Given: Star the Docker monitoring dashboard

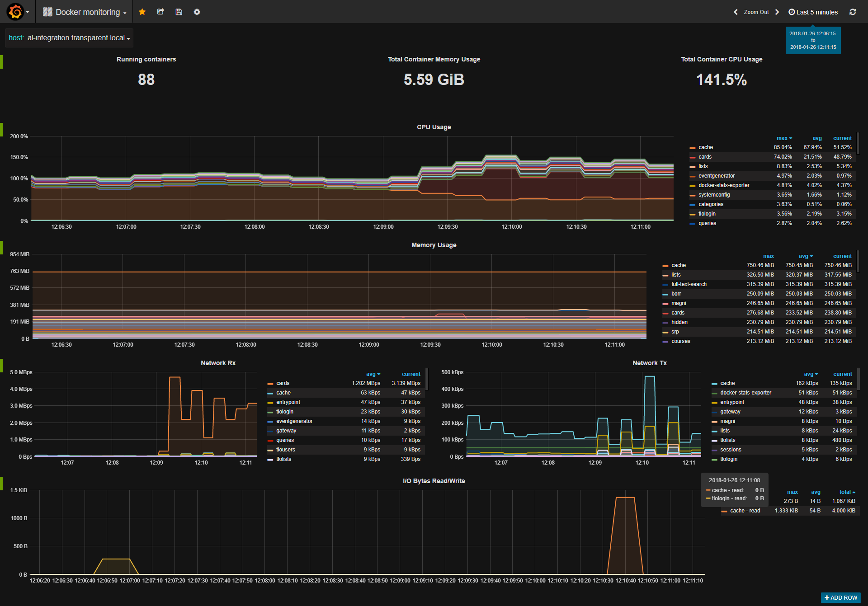Looking at the screenshot, I should click(142, 12).
